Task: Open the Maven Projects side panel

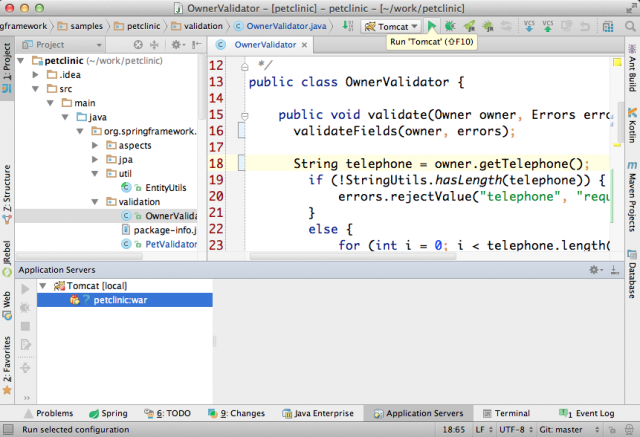Action: (x=632, y=196)
